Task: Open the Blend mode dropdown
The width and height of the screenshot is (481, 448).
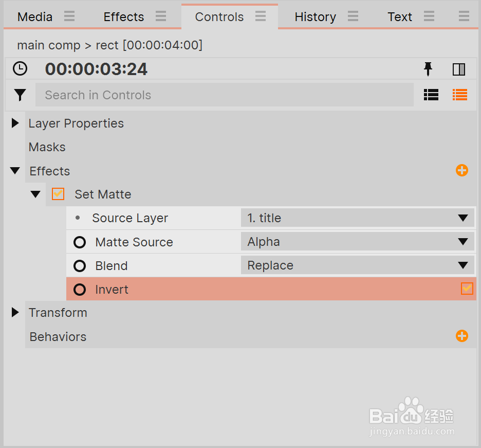Action: (357, 265)
